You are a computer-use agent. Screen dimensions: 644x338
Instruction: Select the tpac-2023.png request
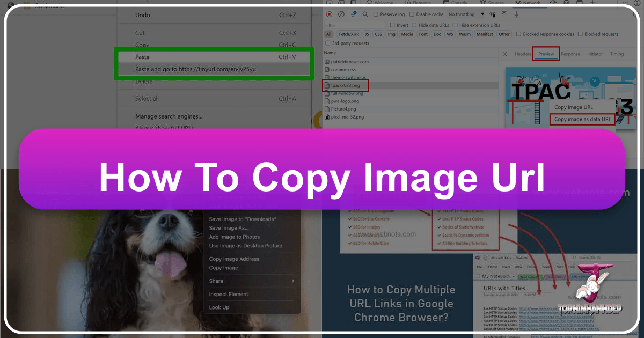pos(346,85)
